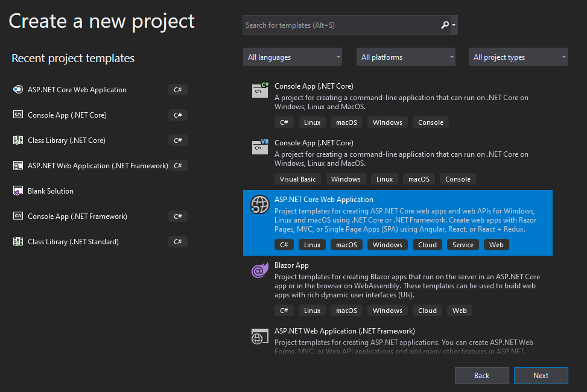This screenshot has height=392, width=587.
Task: Click the C# Console App template icon
Action: tap(260, 90)
